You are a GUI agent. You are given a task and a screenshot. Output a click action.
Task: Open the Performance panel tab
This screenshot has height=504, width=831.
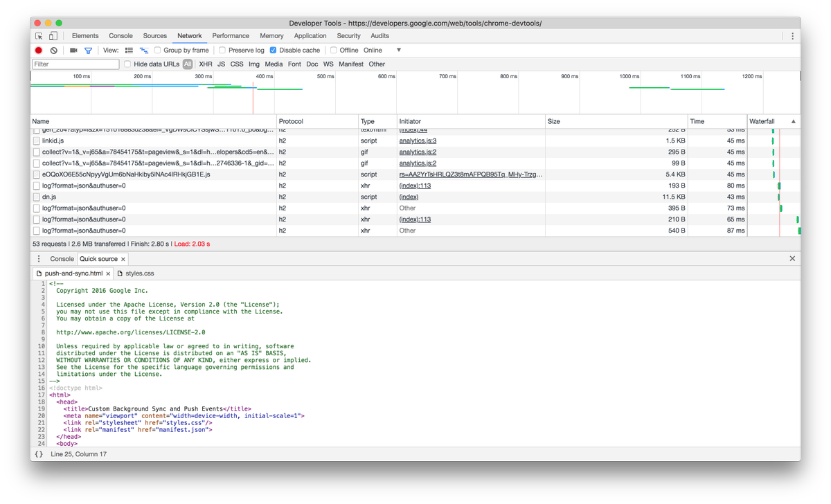231,36
